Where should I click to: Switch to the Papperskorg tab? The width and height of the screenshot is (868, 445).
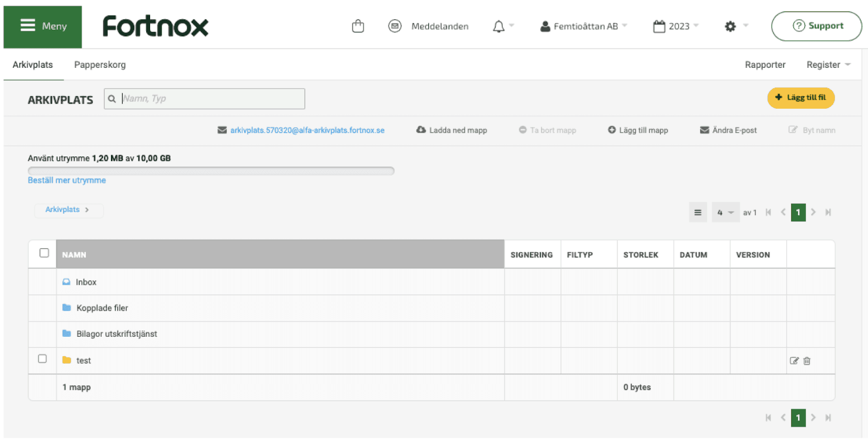coord(100,65)
